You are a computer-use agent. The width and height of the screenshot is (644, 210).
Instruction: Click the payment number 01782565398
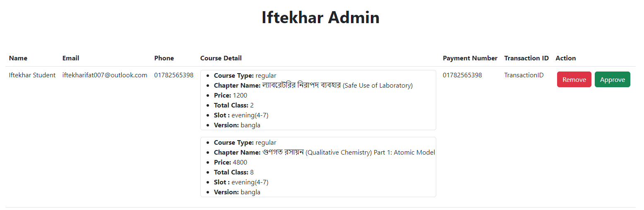pyautogui.click(x=462, y=75)
